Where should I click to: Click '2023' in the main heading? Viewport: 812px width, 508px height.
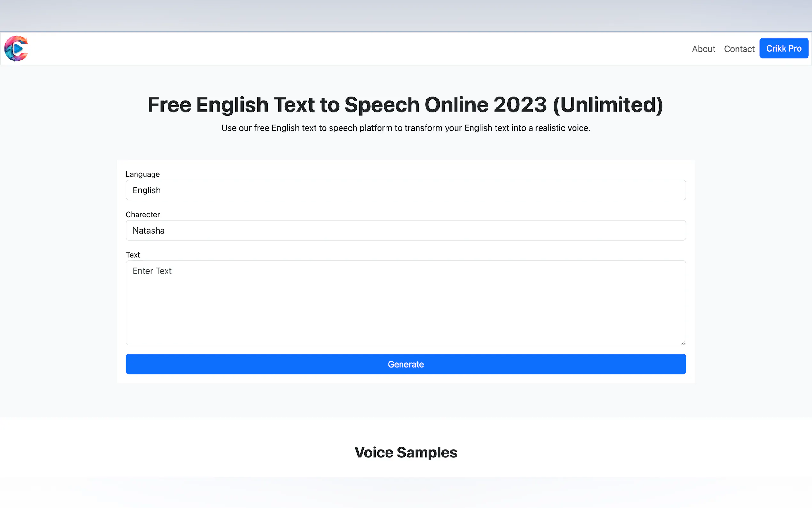[x=520, y=105]
